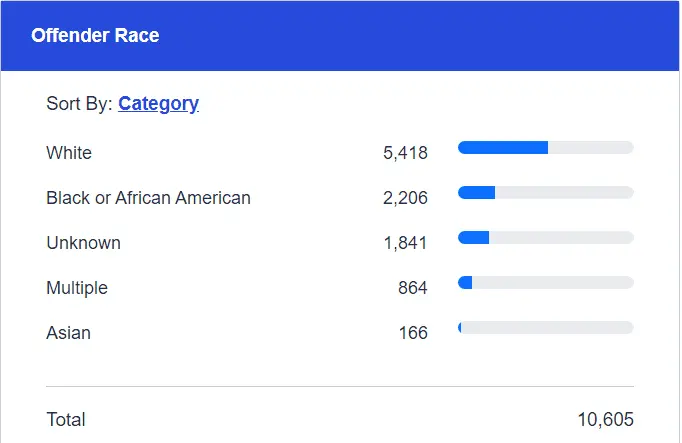Click the Unknown progress bar
The width and height of the screenshot is (682, 443).
coord(545,238)
